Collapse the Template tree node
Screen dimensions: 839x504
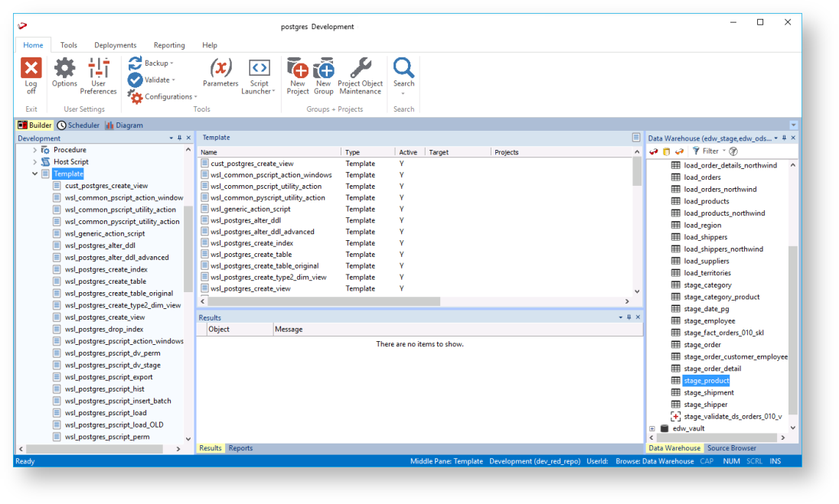pos(34,174)
